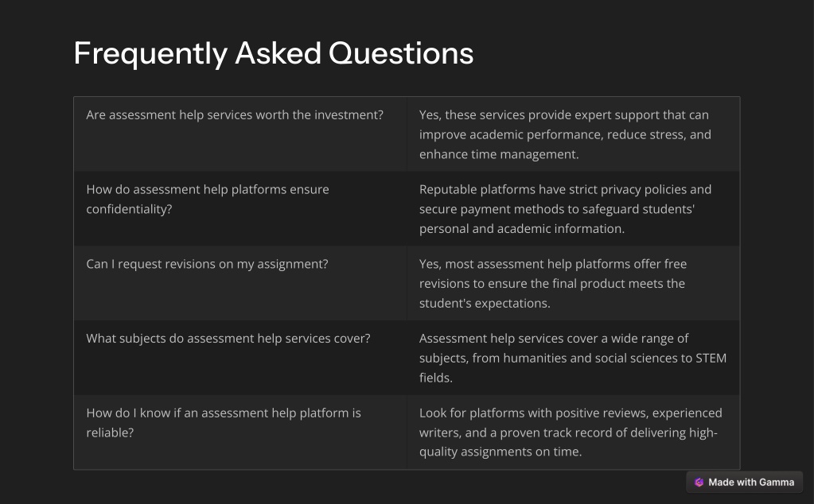Click 'student's expectations' text line
This screenshot has width=814, height=504.
coord(485,304)
